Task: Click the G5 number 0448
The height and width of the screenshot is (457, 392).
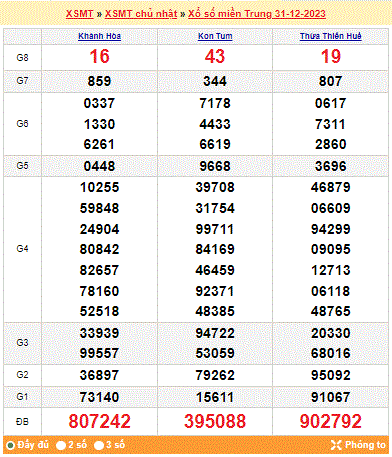Action: (99, 166)
